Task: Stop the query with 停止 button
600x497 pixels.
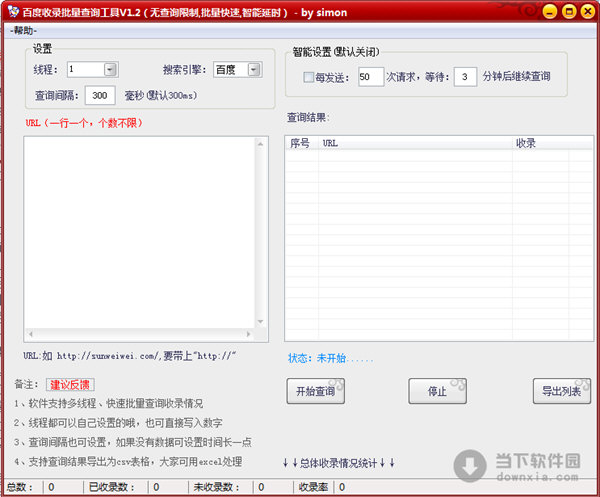Action: (x=438, y=391)
